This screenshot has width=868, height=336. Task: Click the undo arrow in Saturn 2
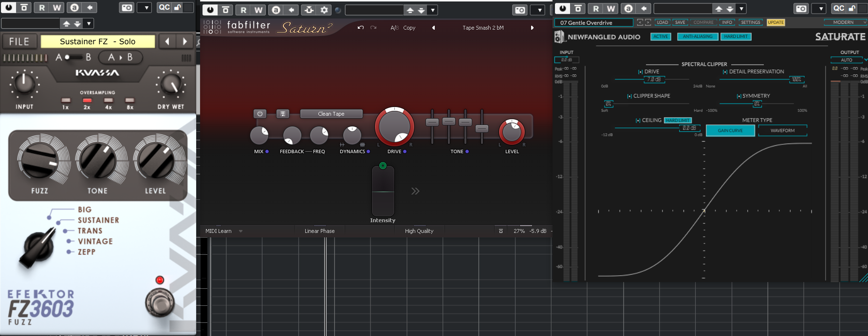coord(361,28)
